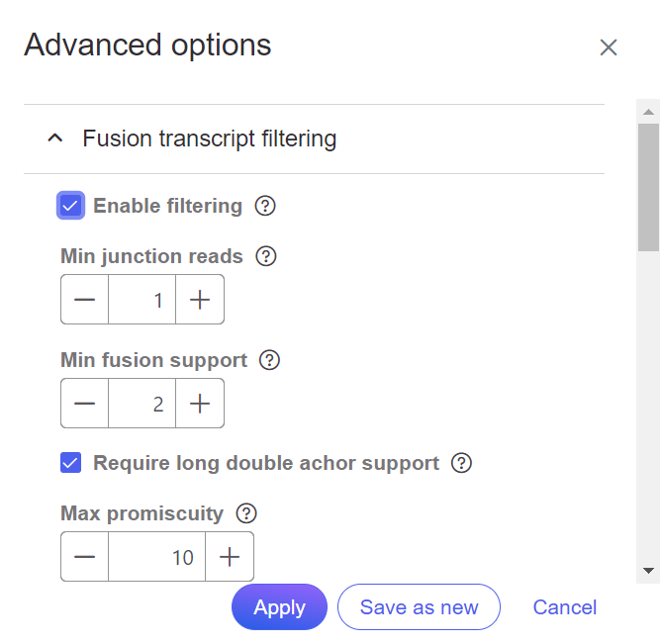Apply the advanced options

(x=279, y=607)
